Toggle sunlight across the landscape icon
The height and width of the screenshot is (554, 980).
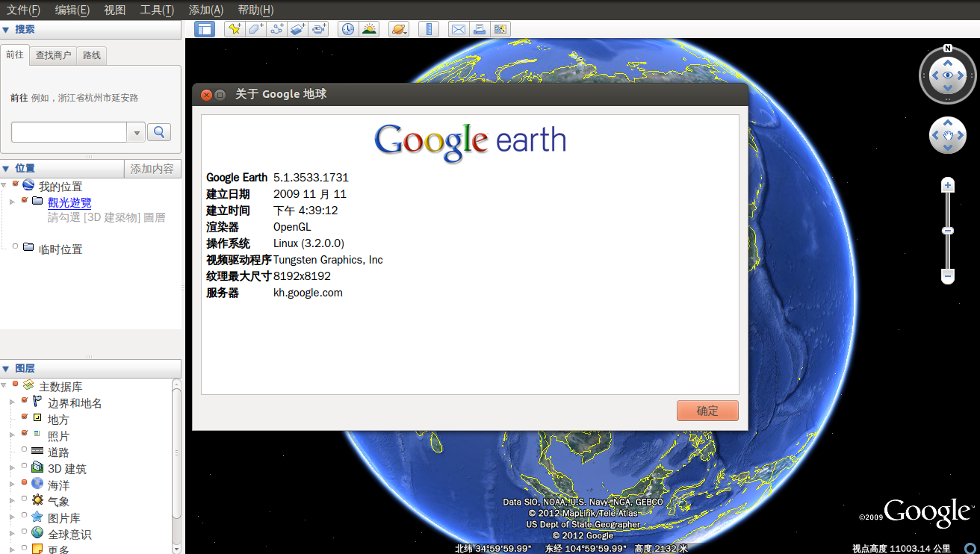pos(369,29)
